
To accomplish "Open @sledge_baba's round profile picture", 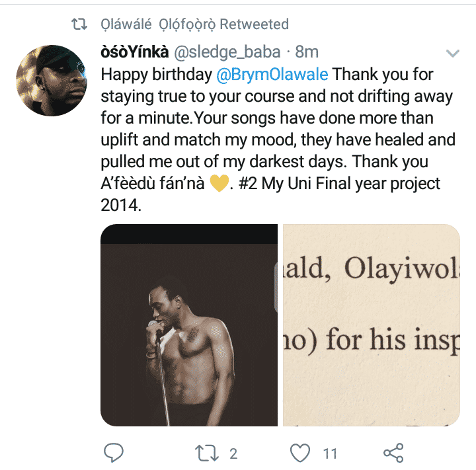I will 52,81.
